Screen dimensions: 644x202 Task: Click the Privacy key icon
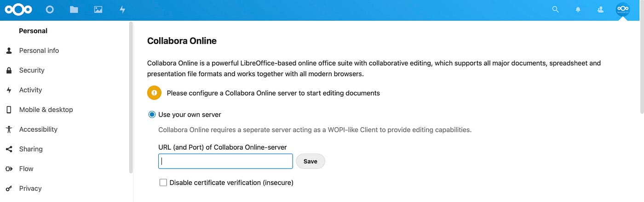pos(9,189)
